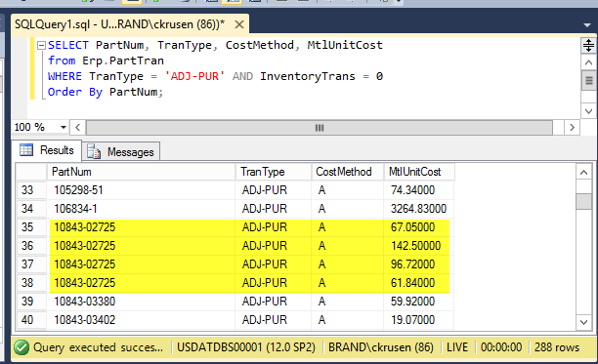
Task: Click the MtlUnitCost column header
Action: (x=419, y=172)
